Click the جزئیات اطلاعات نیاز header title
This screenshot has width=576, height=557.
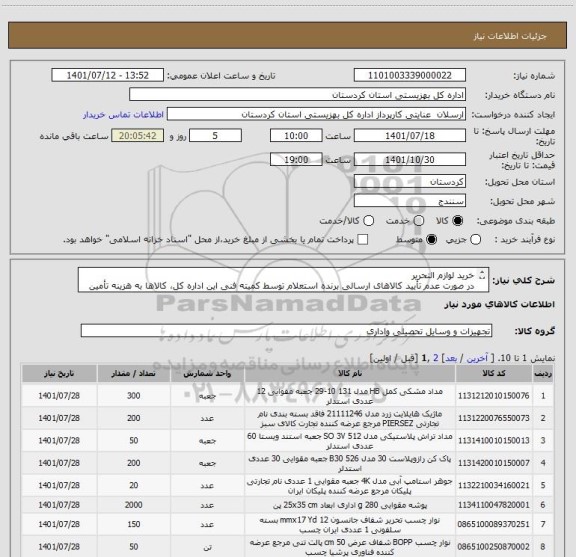[510, 36]
